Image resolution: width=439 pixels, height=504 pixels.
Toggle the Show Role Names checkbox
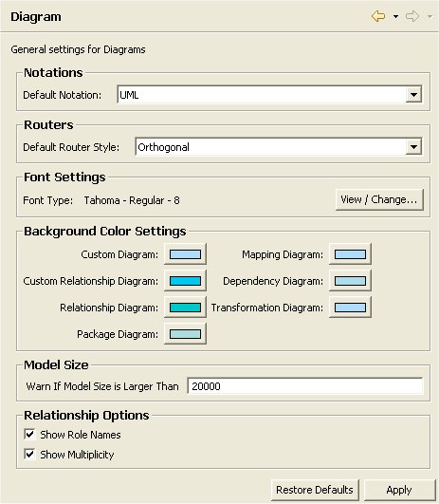[x=29, y=435]
